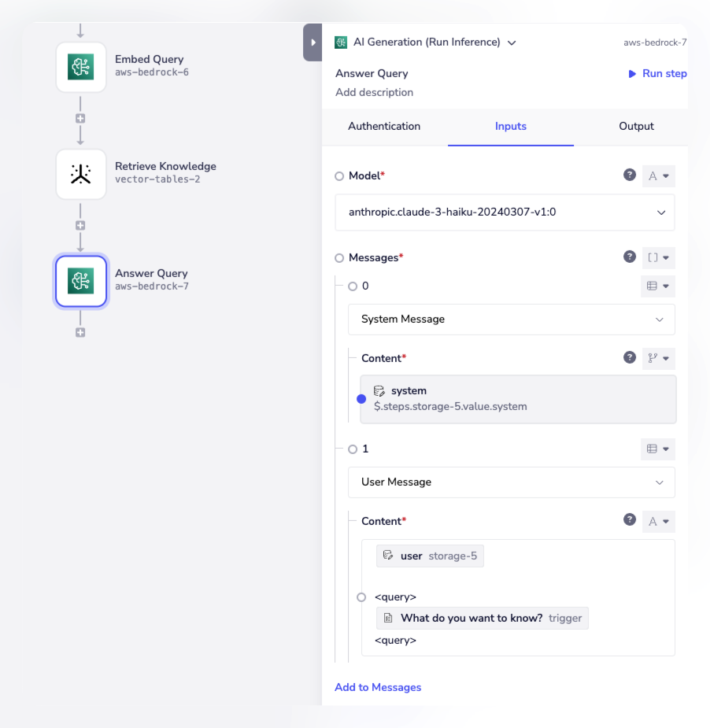Click the Add to Messages link
Viewport: 710px width, 728px height.
[378, 687]
